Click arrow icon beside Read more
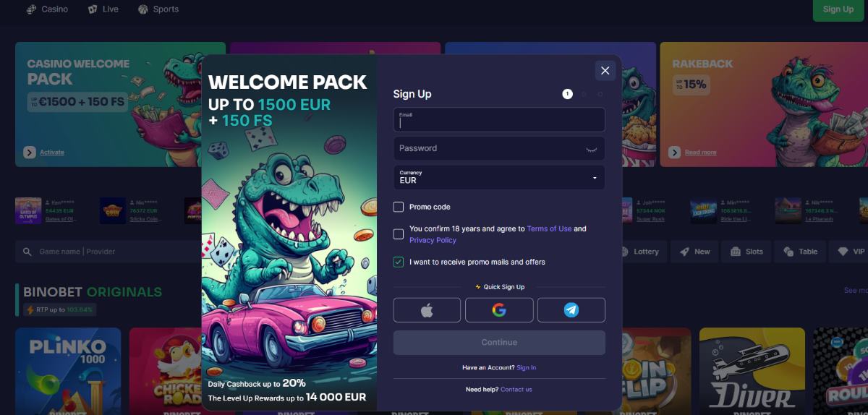 coord(674,152)
